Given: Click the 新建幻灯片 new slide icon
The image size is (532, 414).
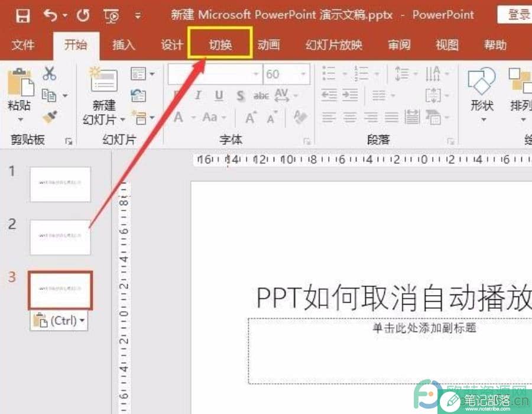Looking at the screenshot, I should 103,80.
